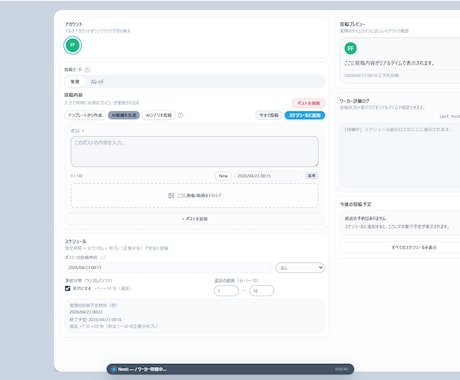Click the post datetime field 2026/04/21 00:15
460x380 pixels.
click(268, 176)
